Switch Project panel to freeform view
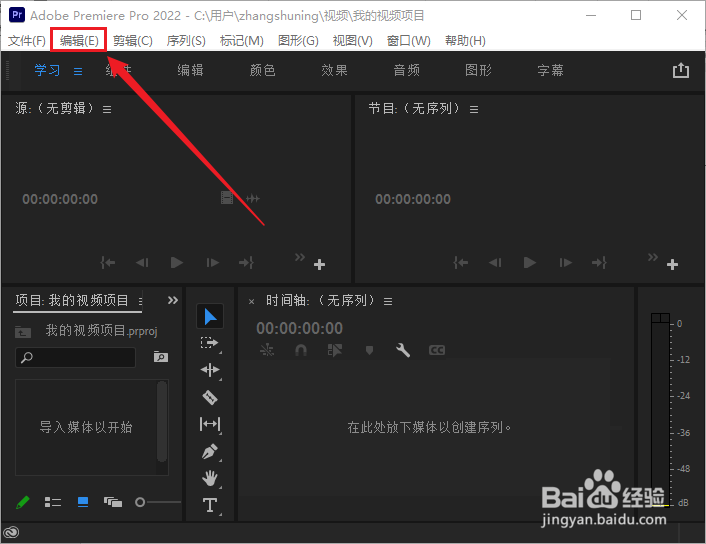Viewport: 706px width, 544px height. (113, 502)
